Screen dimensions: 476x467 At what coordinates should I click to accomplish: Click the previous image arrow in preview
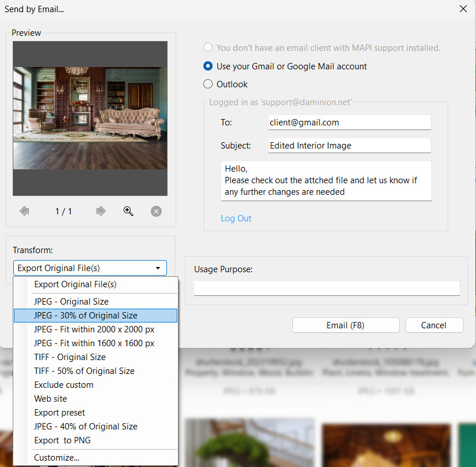click(24, 212)
